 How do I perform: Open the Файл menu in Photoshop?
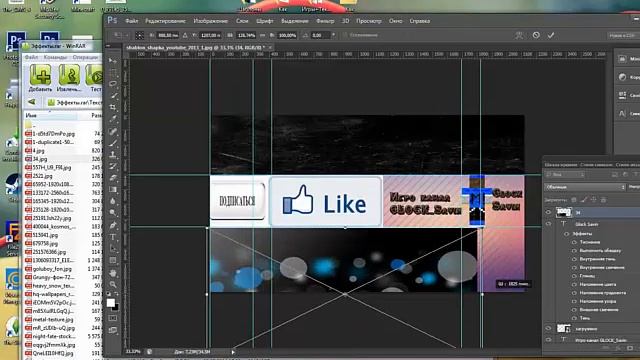(131, 21)
